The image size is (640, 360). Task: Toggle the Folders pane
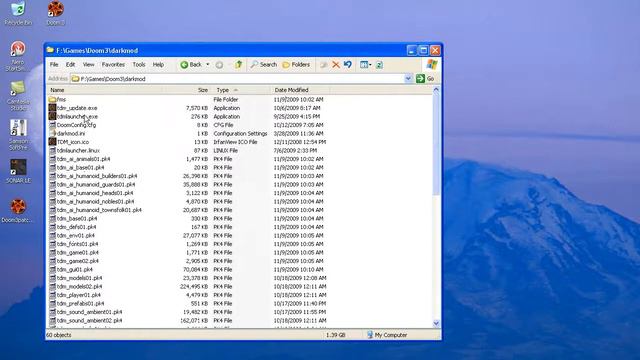click(x=296, y=64)
